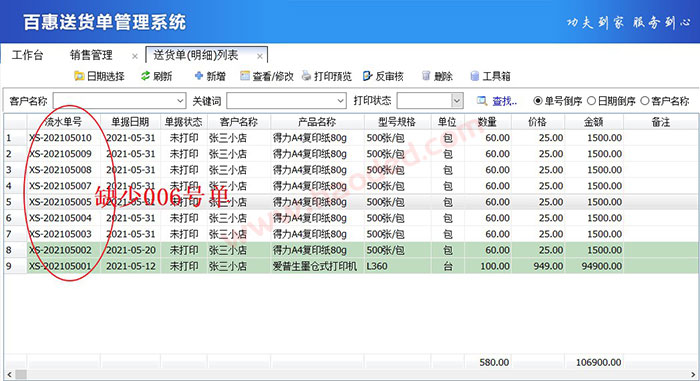Screen dimensions: 700x381
Task: Click the horizontal scrollbar left arrow
Action: pyautogui.click(x=9, y=374)
